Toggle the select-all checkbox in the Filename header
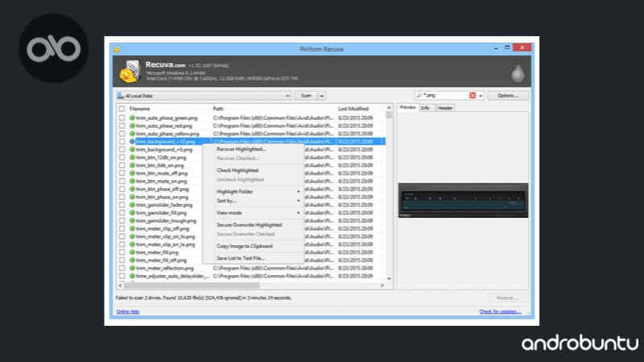644x362 pixels. [122, 109]
